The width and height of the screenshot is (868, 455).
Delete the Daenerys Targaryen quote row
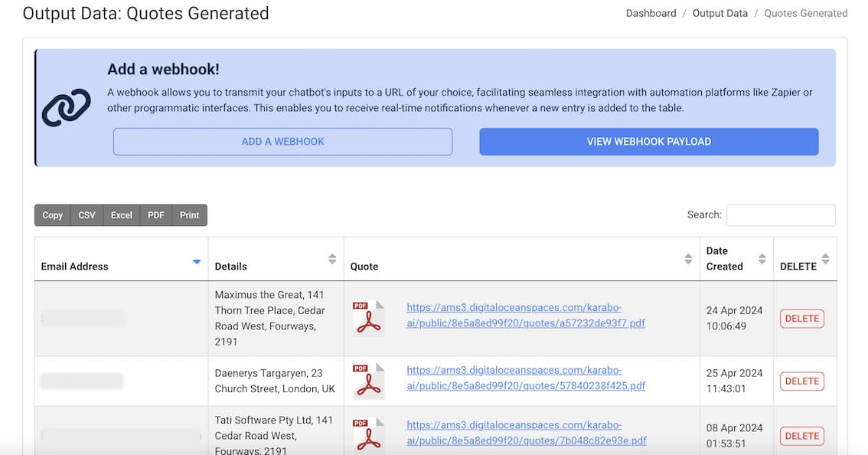point(802,381)
